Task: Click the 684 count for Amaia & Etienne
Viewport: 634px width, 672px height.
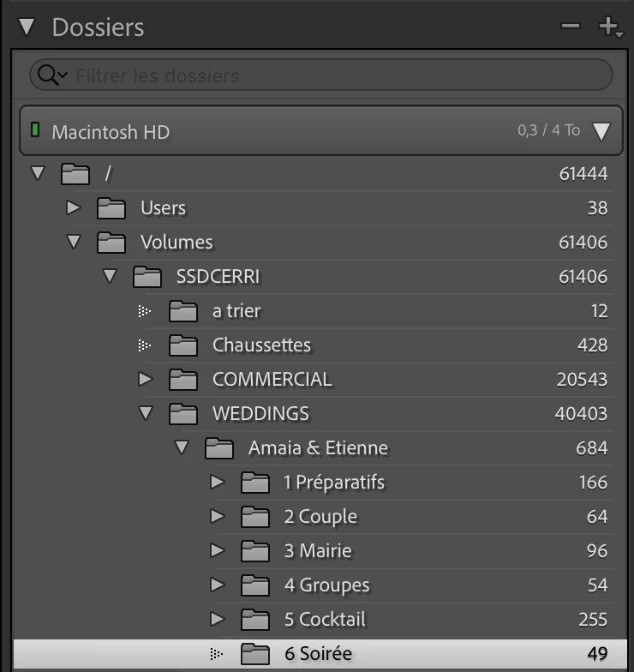Action: [591, 447]
